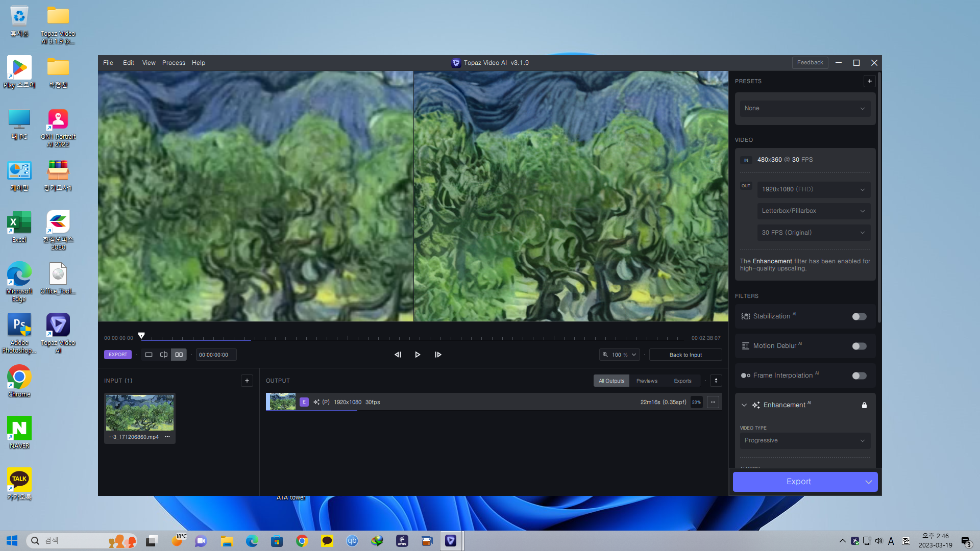
Task: Step back one frame
Action: pos(398,355)
